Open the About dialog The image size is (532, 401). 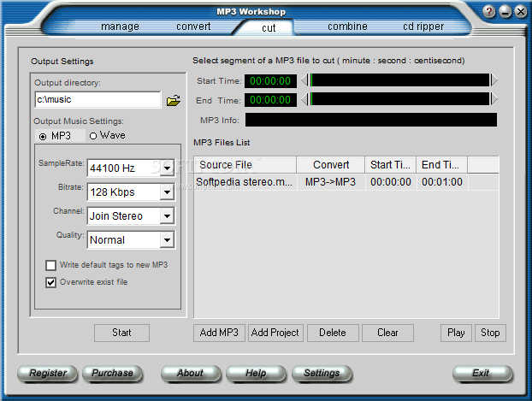(191, 374)
